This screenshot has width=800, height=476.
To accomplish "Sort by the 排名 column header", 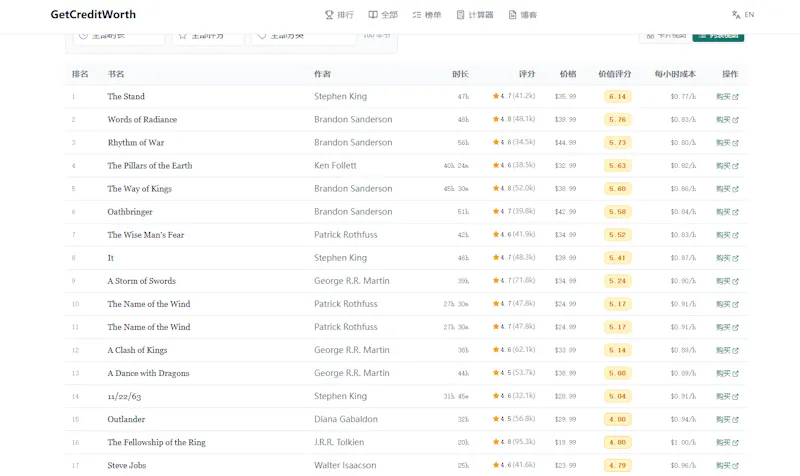I will pos(80,74).
